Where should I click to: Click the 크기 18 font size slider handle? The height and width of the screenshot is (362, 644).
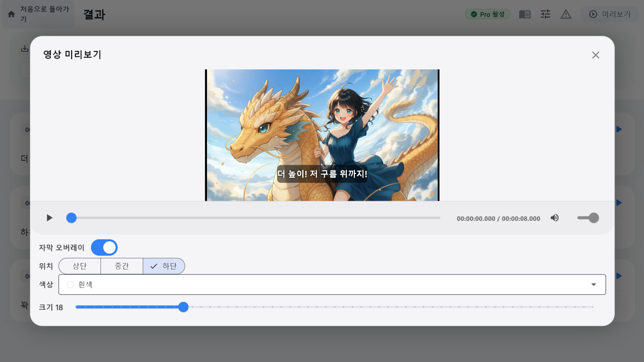click(x=183, y=307)
